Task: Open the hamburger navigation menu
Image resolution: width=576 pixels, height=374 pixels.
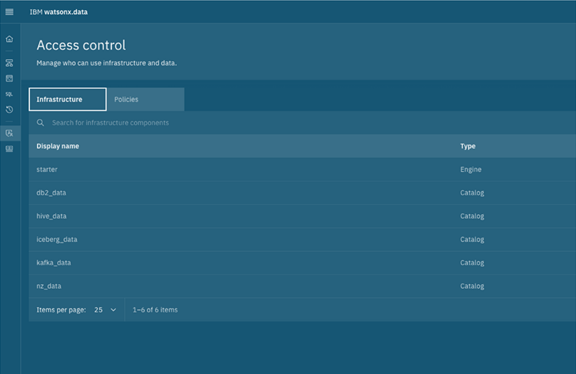Action: click(x=10, y=12)
